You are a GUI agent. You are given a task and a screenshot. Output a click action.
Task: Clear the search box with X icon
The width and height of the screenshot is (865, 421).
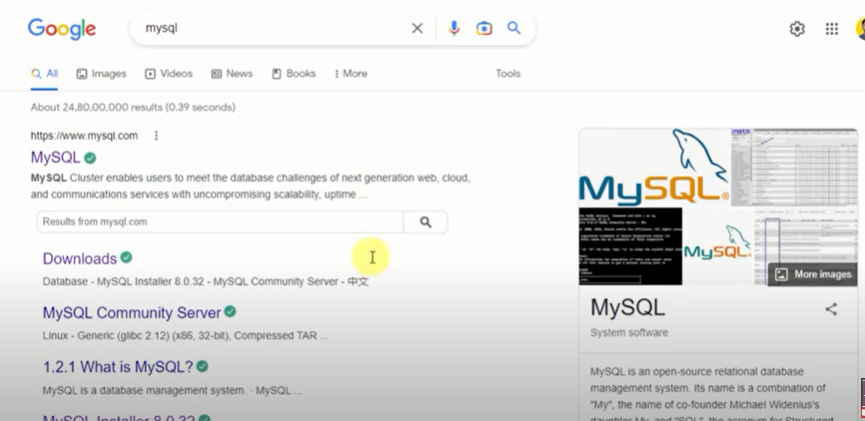coord(417,28)
